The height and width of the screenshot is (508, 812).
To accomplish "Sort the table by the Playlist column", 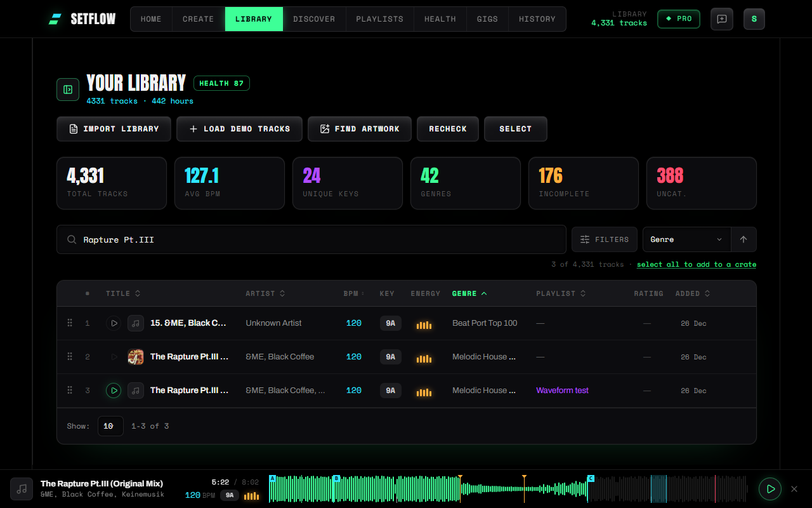I will click(561, 293).
